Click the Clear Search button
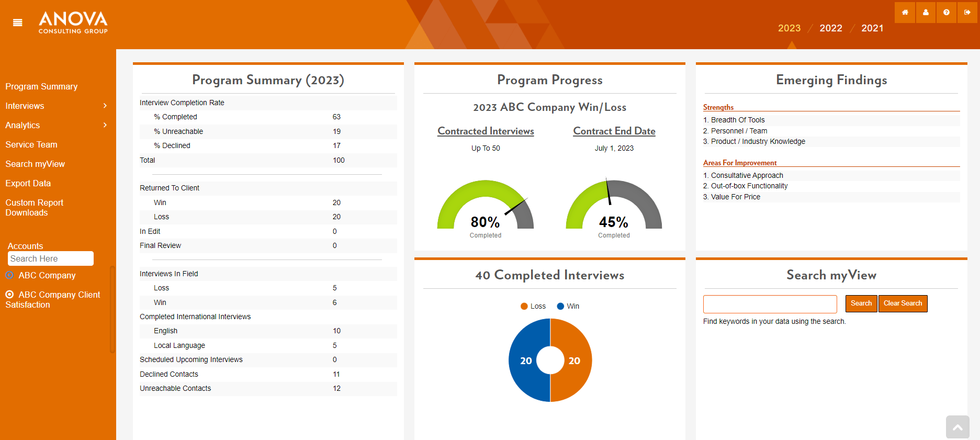 (903, 303)
